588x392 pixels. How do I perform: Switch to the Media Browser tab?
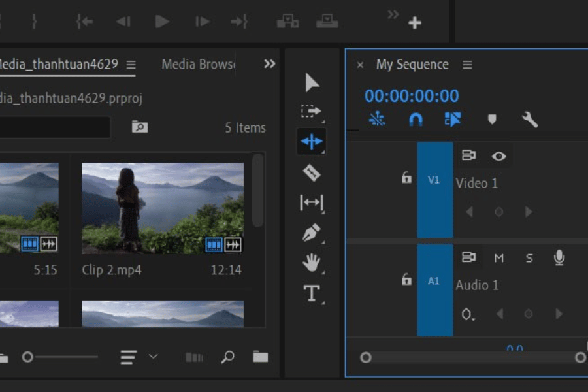click(198, 64)
